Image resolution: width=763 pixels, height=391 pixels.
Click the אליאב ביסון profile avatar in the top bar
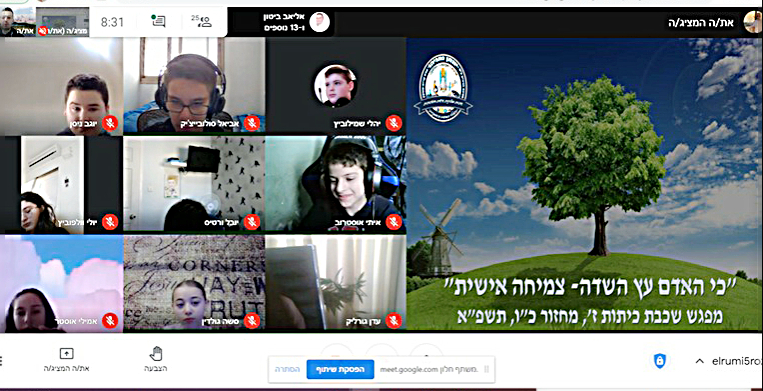pos(320,22)
